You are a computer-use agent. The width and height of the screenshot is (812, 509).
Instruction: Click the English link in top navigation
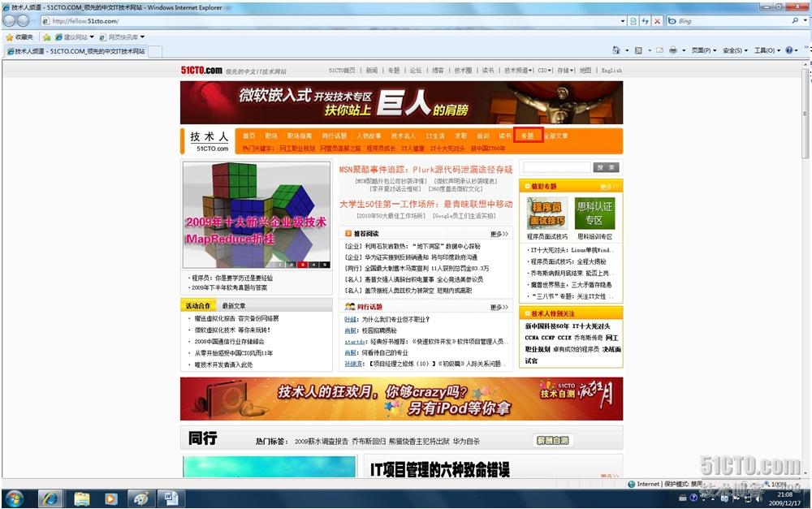[611, 71]
